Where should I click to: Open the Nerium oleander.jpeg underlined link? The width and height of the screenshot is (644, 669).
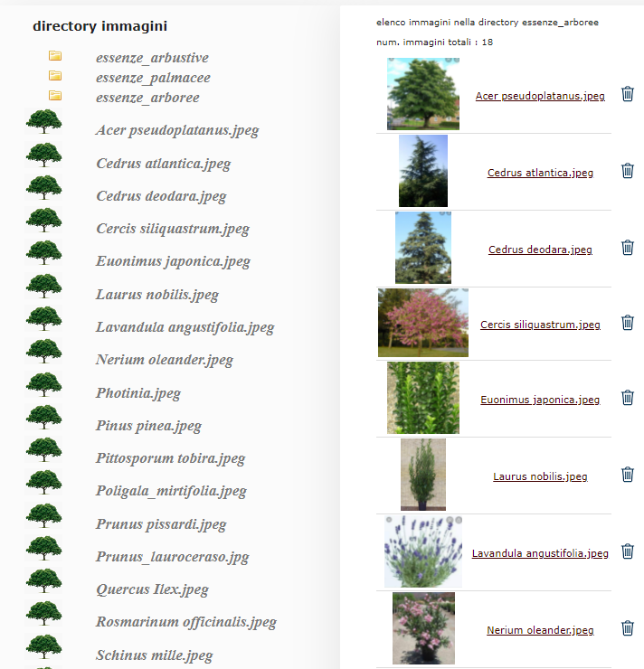[x=540, y=630]
